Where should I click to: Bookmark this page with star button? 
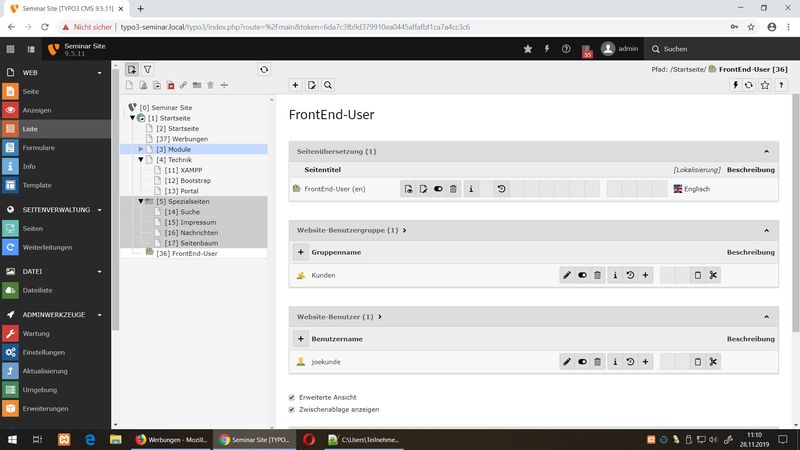pos(765,85)
